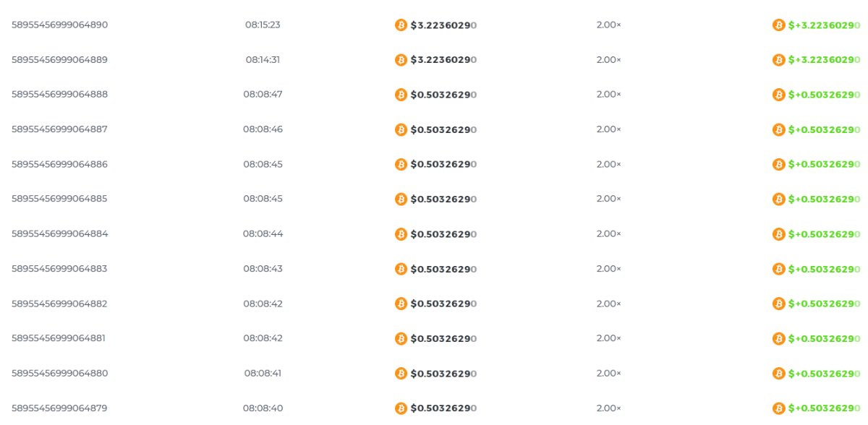868x425 pixels.
Task: Click 2.00× multiplier for bet ending 4888
Action: coord(608,95)
